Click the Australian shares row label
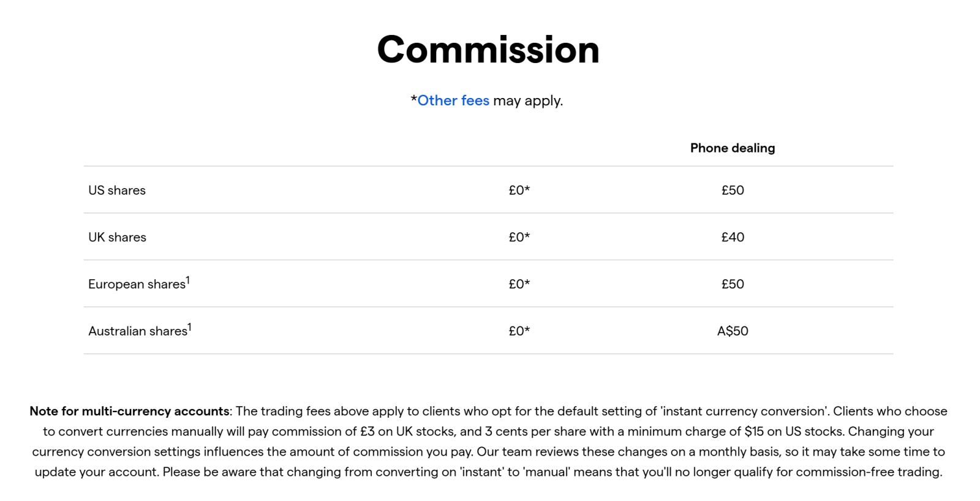The height and width of the screenshot is (501, 980). (x=137, y=331)
